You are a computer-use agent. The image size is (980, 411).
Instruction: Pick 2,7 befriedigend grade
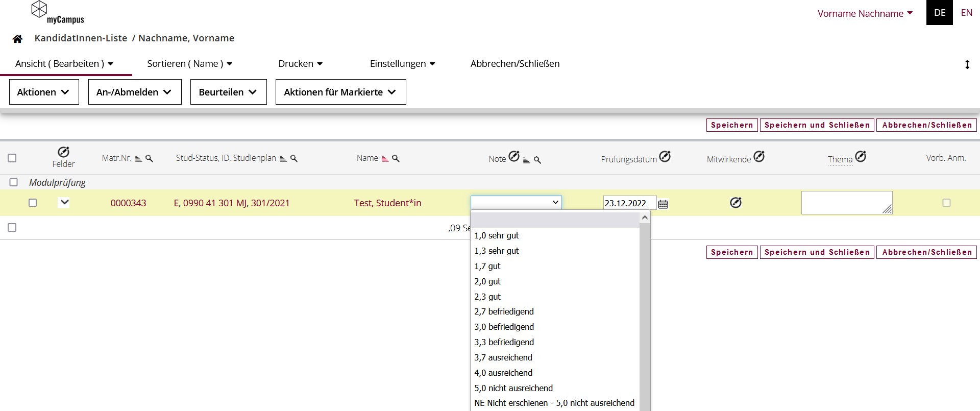tap(555, 311)
